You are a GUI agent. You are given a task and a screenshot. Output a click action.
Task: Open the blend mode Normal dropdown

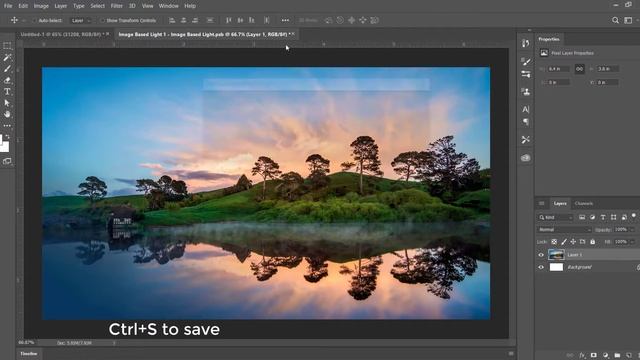click(x=564, y=230)
